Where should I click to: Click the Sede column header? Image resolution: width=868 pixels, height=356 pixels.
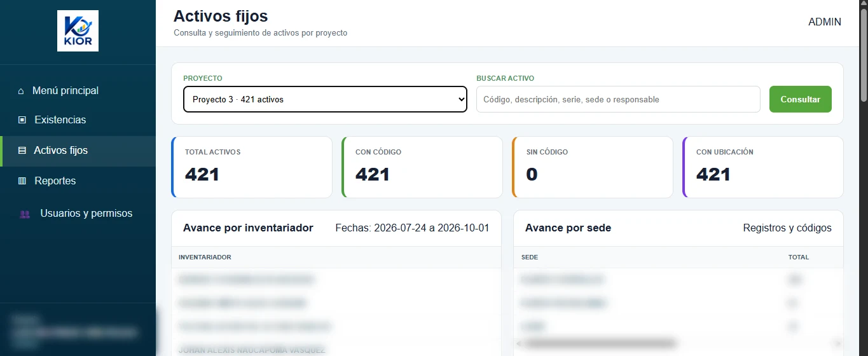tap(530, 257)
